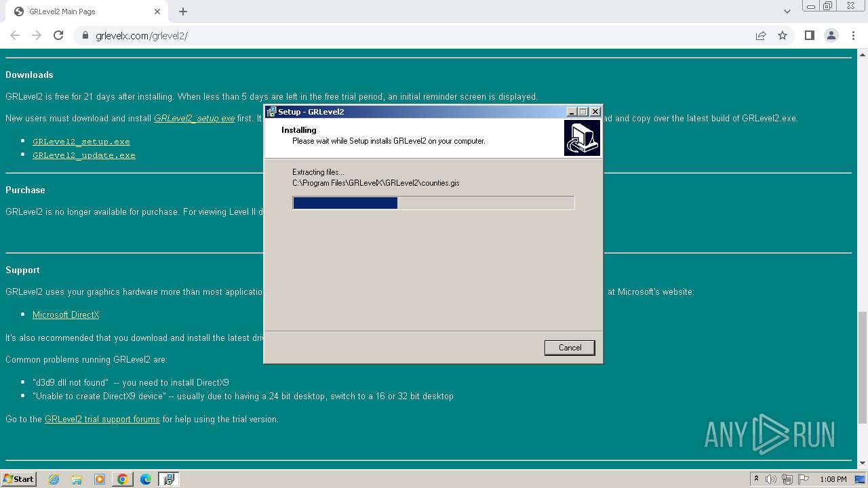Viewport: 868px width, 488px height.
Task: Click the browser back arrow
Action: click(x=15, y=35)
